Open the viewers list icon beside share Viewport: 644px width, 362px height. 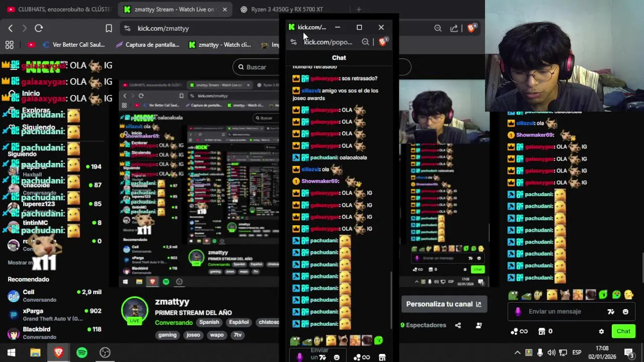coord(478,325)
